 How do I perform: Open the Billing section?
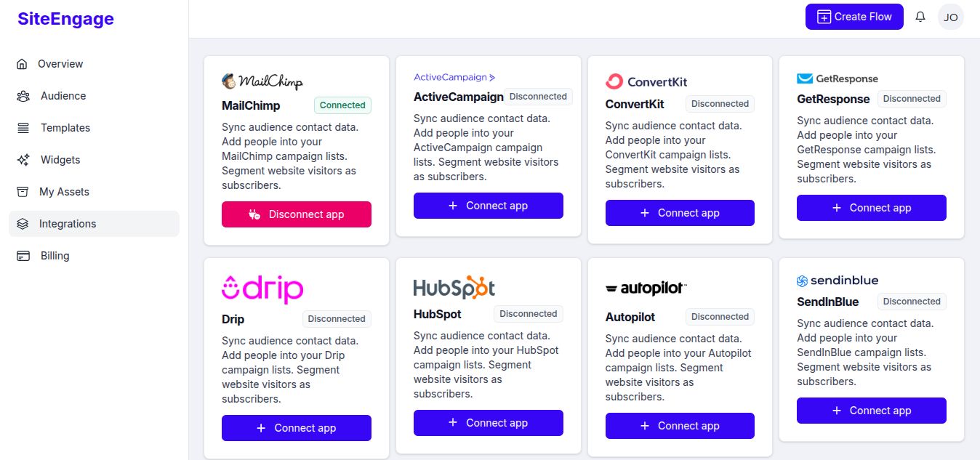tap(55, 256)
